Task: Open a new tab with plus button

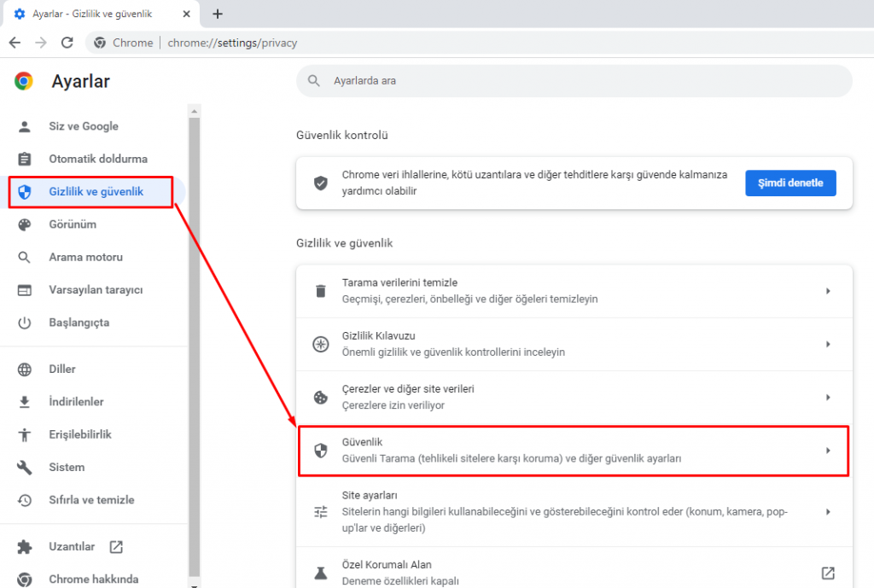Action: [x=218, y=14]
